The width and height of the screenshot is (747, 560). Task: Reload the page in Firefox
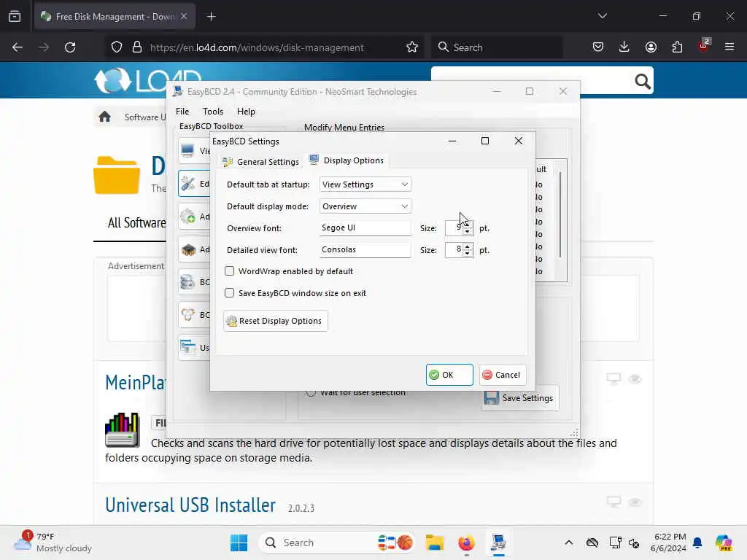click(x=70, y=47)
